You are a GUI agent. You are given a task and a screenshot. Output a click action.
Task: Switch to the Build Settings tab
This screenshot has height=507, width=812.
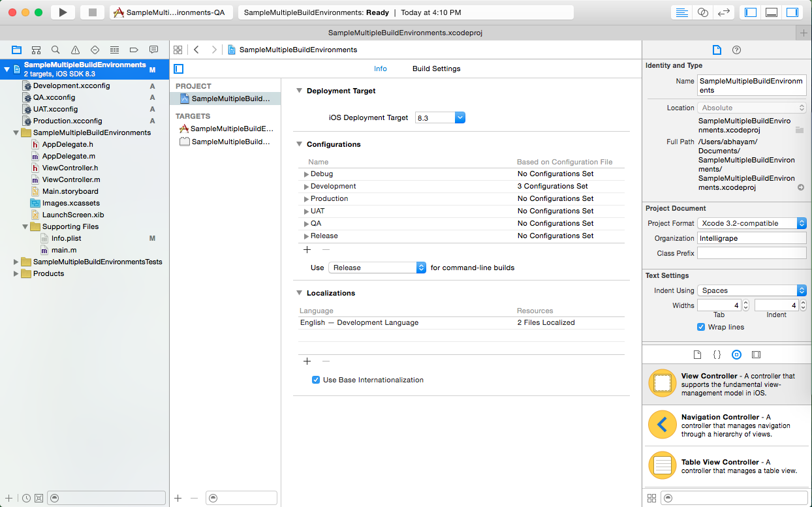tap(436, 69)
